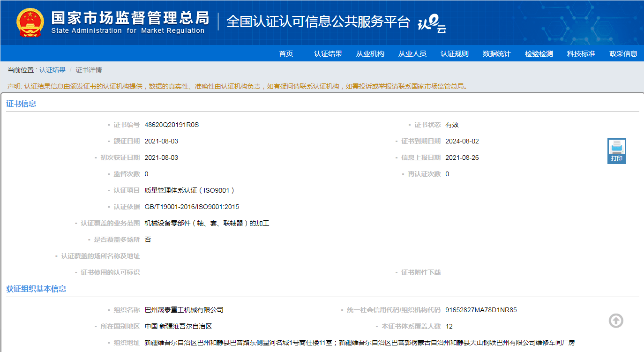This screenshot has height=352, width=644.
Task: Click the 证书详情 breadcrumb item
Action: (89, 70)
